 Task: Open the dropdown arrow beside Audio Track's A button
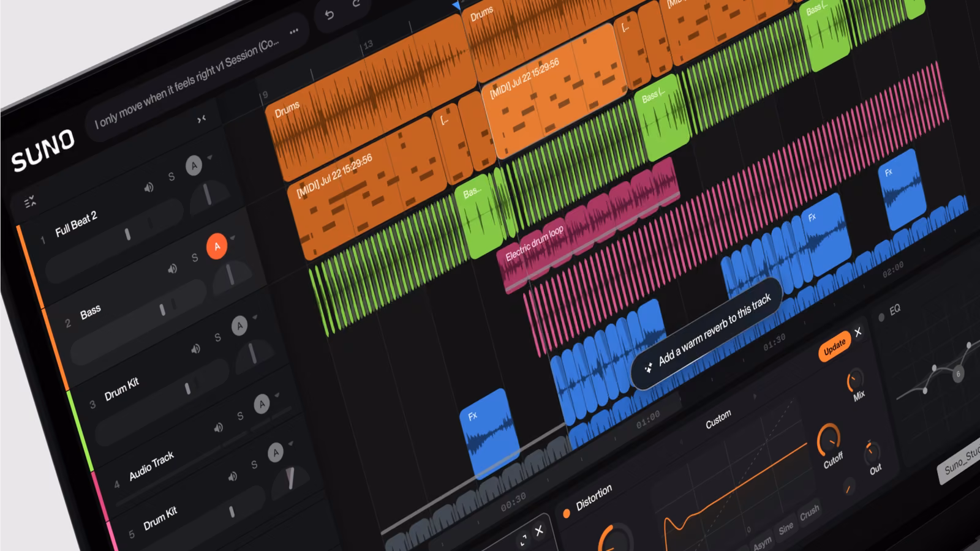click(277, 395)
